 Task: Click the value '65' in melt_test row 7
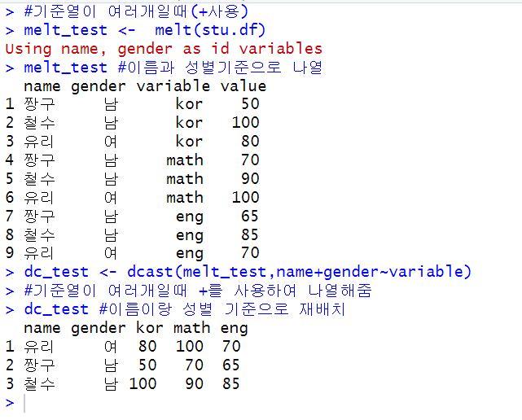pos(250,216)
